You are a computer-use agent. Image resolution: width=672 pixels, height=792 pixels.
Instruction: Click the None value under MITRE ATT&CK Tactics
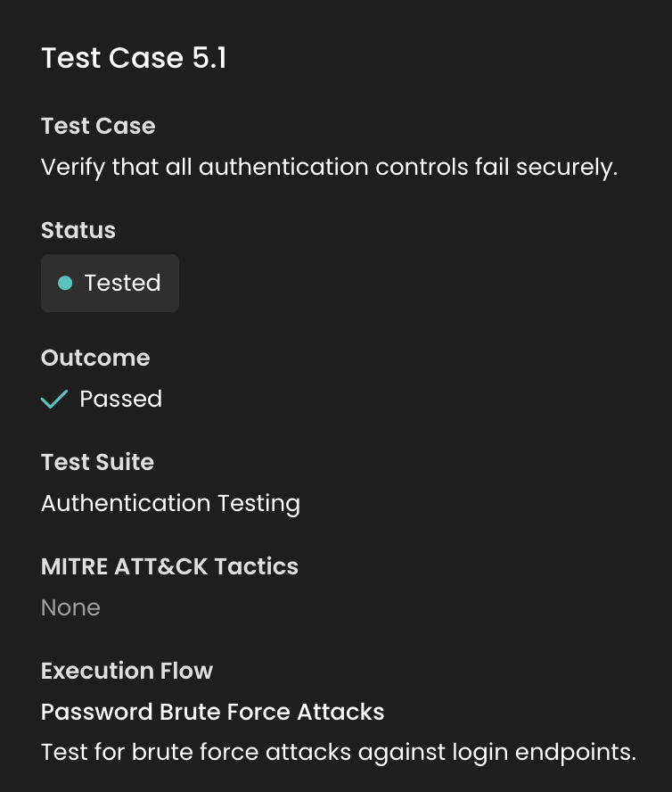70,607
